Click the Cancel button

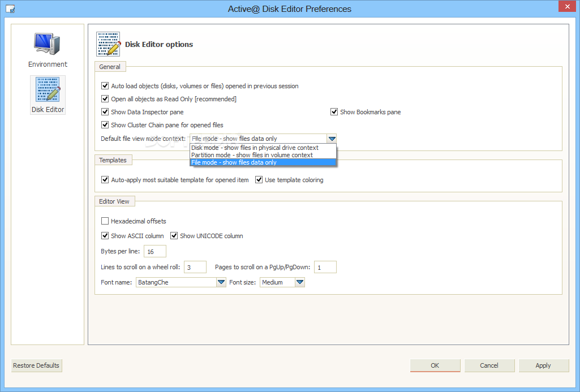489,365
